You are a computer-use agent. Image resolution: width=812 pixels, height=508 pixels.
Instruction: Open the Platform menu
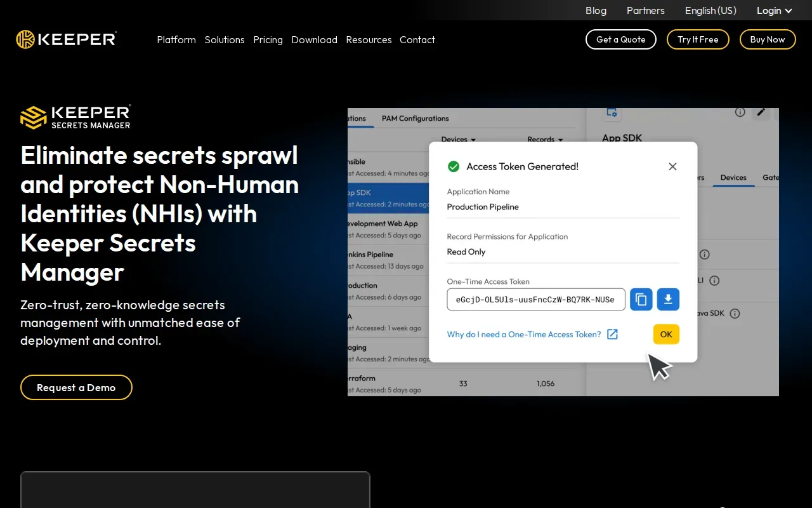click(x=176, y=39)
